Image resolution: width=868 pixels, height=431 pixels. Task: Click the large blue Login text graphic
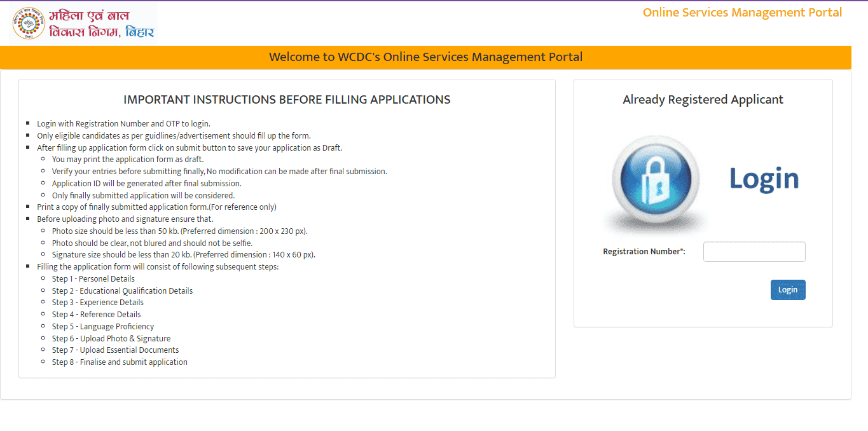[x=764, y=179]
